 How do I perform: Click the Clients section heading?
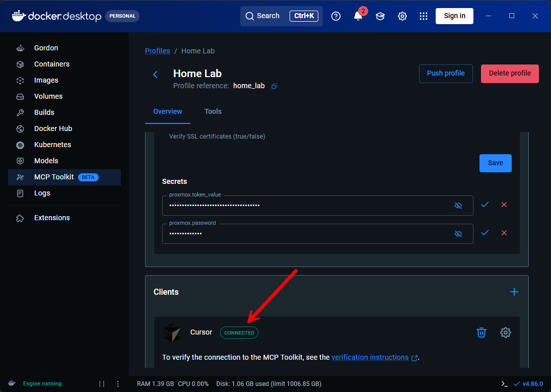pos(166,292)
